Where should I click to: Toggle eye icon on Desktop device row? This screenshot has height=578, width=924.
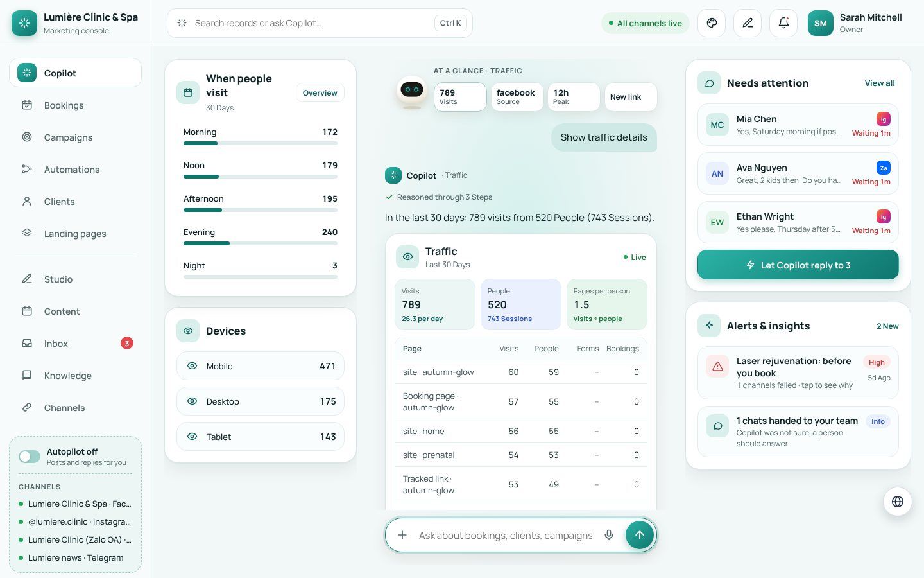pyautogui.click(x=192, y=401)
